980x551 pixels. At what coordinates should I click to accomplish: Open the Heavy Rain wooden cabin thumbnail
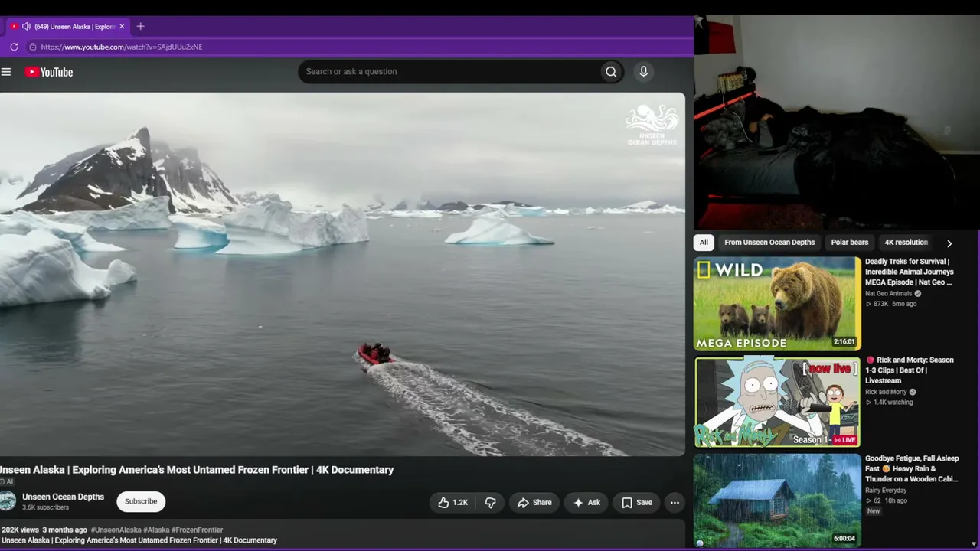point(777,500)
